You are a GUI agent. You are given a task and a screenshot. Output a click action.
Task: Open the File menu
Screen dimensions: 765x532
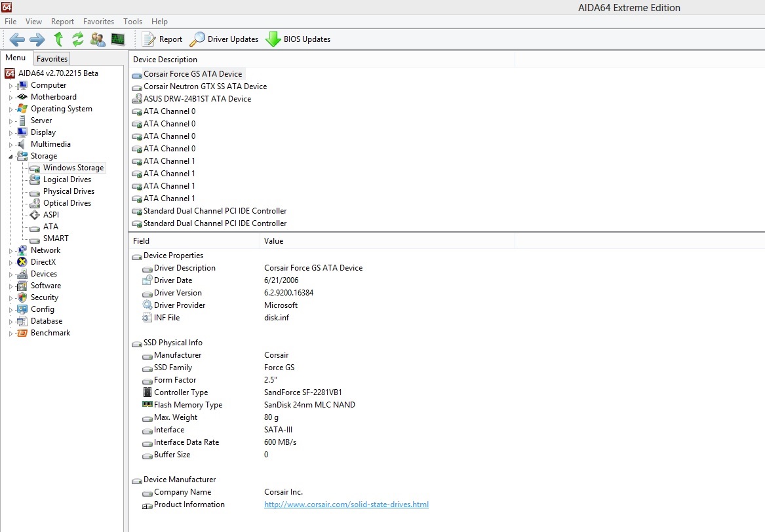(10, 22)
